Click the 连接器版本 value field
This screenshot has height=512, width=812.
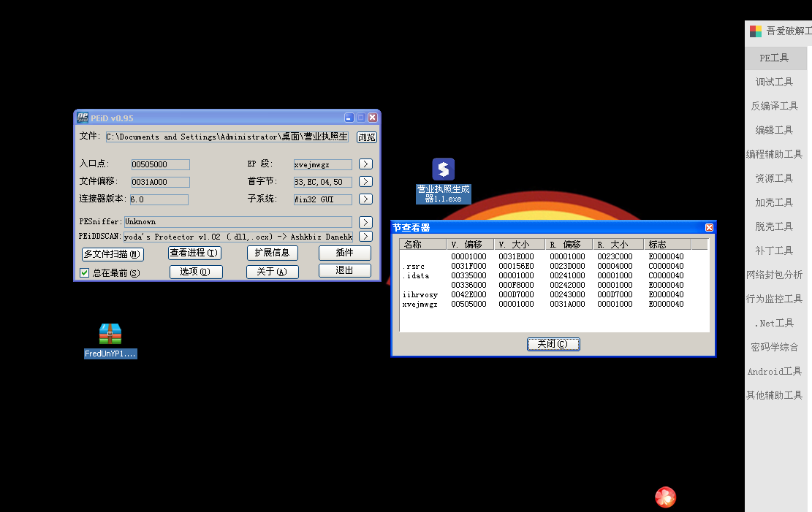pos(159,200)
